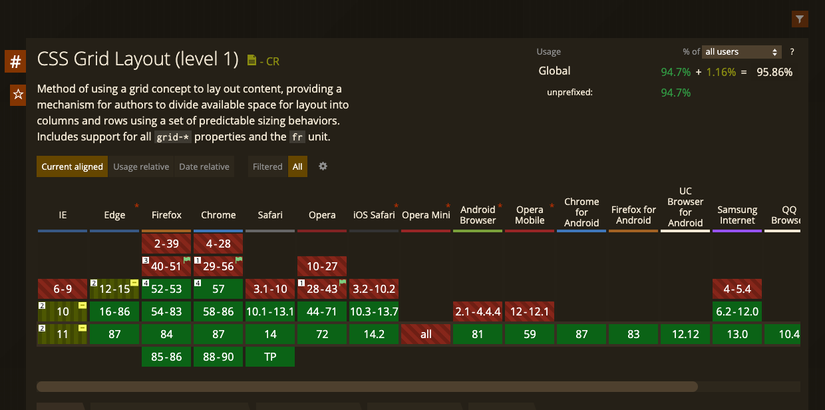
Task: Toggle the All browsers view
Action: point(298,166)
